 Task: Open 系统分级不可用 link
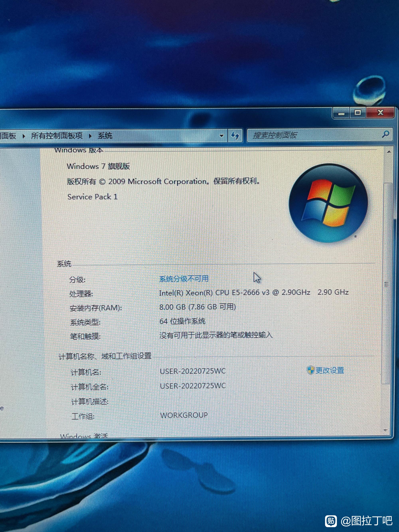(184, 279)
